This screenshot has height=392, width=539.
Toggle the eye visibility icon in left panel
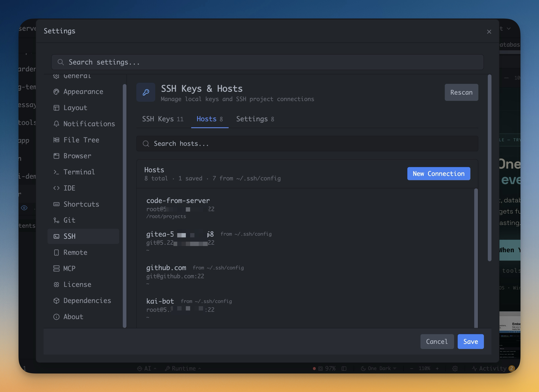coord(24,208)
